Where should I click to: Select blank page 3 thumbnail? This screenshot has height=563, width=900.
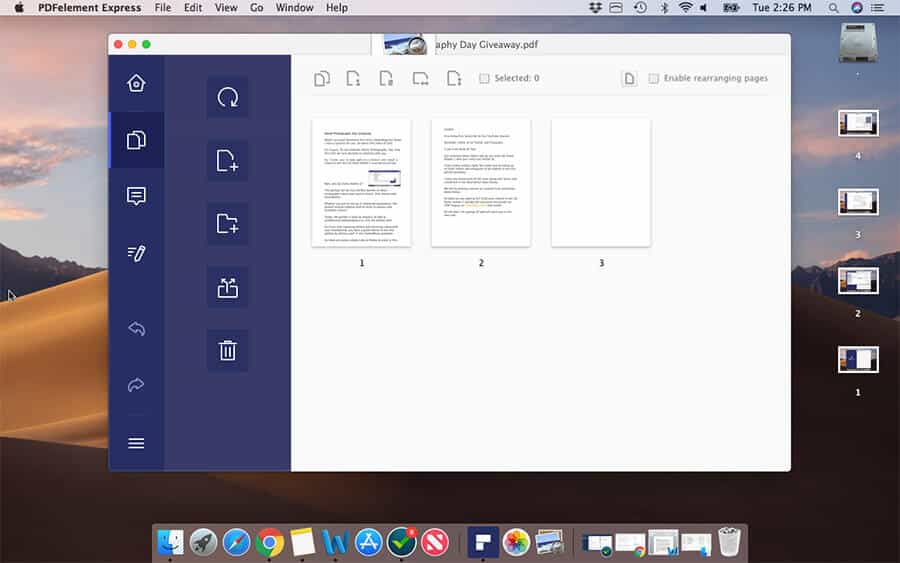[x=601, y=183]
